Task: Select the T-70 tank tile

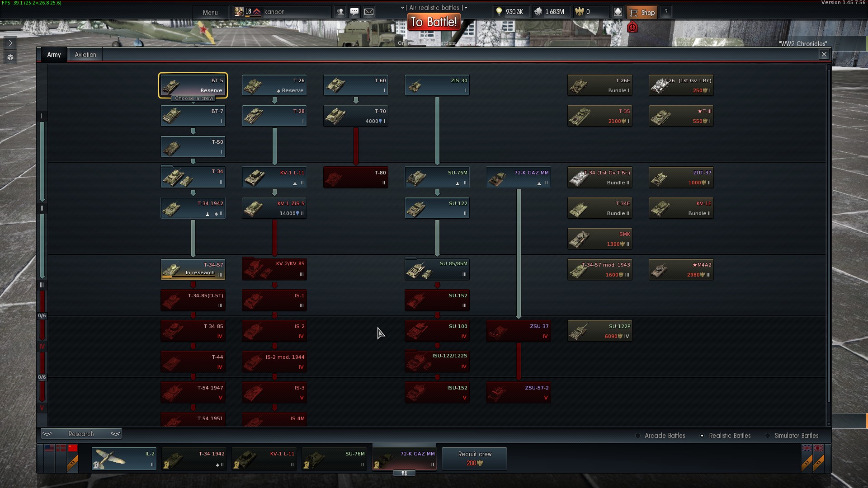Action: click(x=356, y=116)
